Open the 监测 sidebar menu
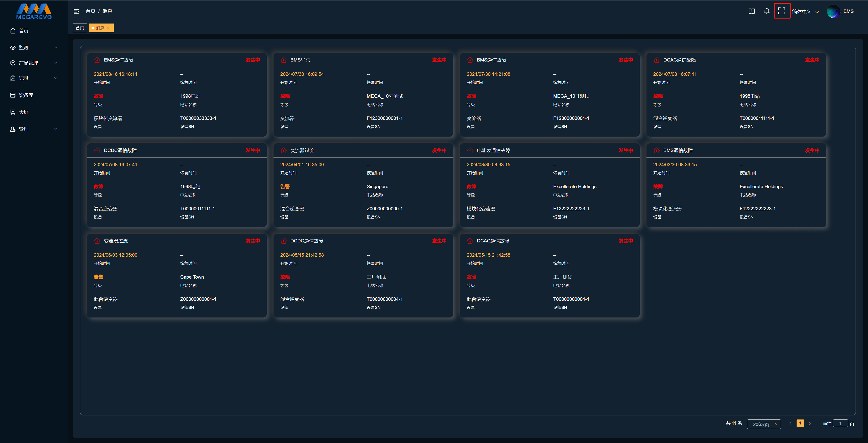The image size is (868, 443). click(x=34, y=47)
